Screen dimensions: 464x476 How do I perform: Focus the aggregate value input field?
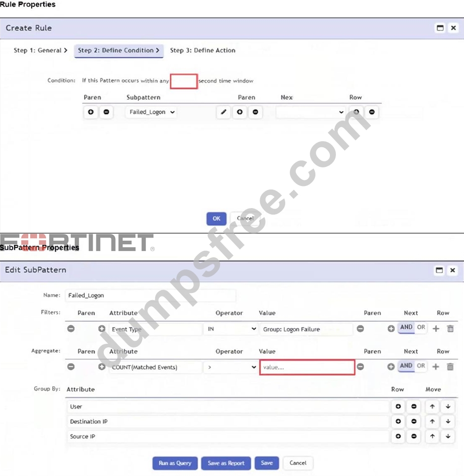click(307, 367)
